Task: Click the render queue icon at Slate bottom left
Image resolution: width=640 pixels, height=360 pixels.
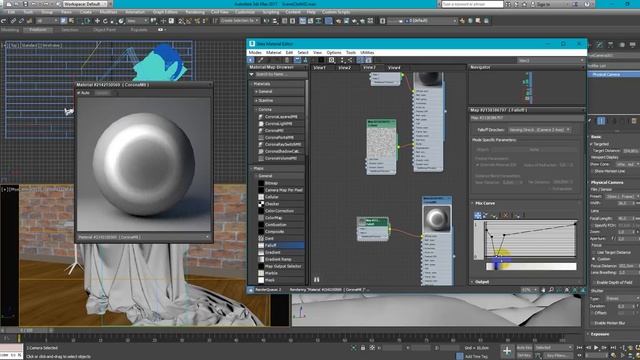Action: [251, 290]
